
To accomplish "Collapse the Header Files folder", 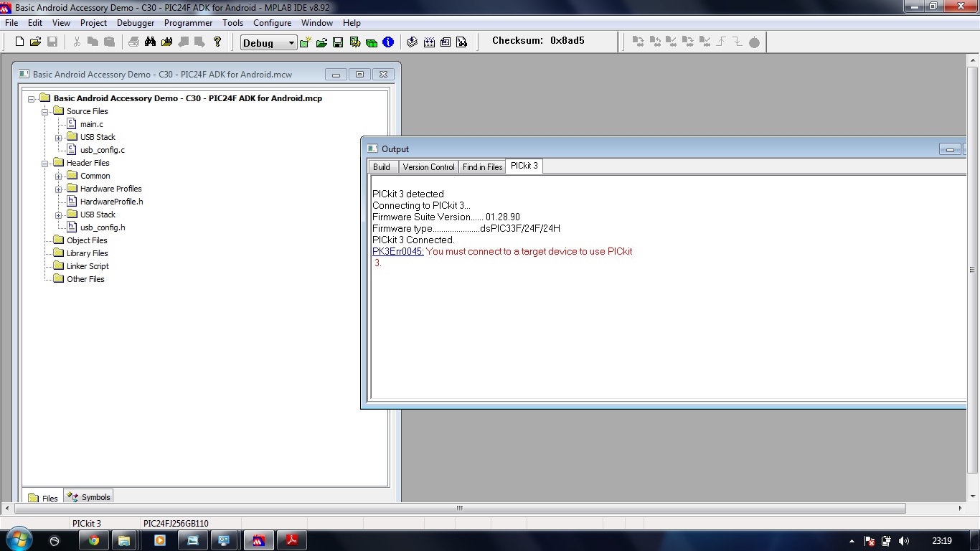I will [x=45, y=164].
